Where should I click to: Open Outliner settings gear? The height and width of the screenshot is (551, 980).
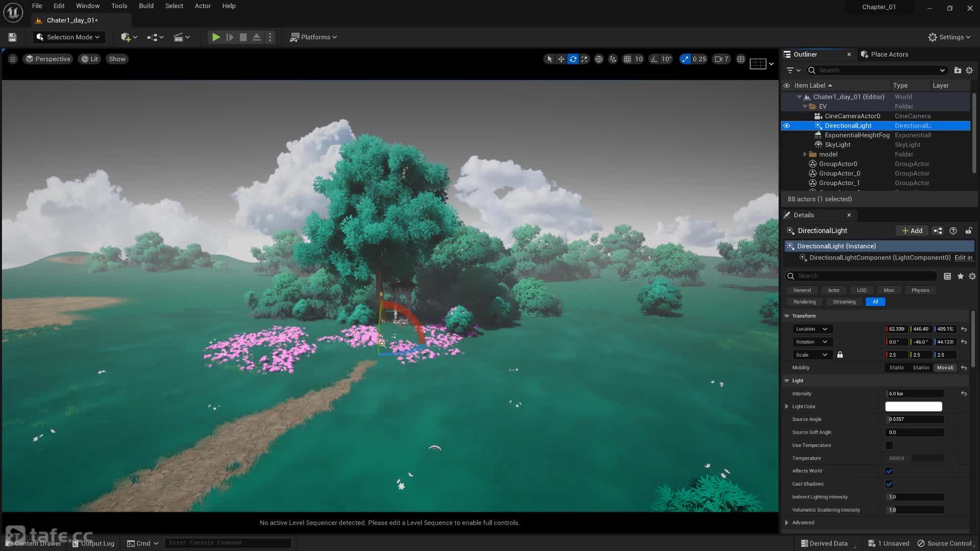(969, 70)
